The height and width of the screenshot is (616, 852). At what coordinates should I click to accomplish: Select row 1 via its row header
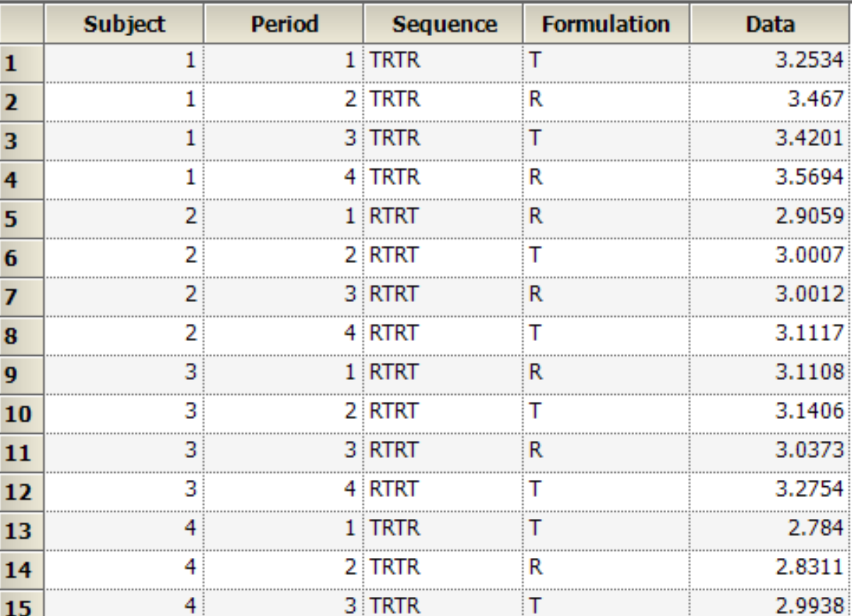pos(21,64)
